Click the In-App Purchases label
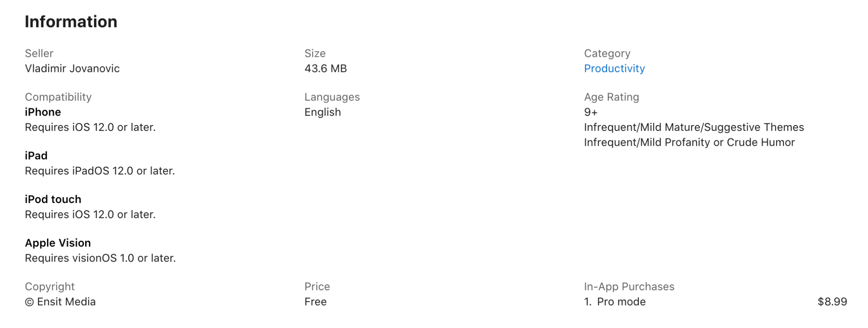 pos(629,287)
